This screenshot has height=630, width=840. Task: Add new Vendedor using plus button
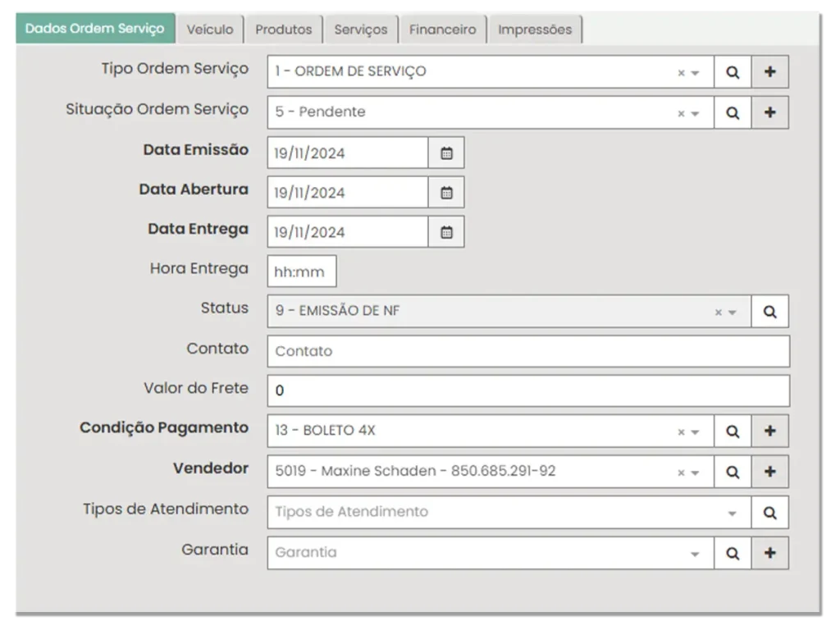(x=769, y=472)
